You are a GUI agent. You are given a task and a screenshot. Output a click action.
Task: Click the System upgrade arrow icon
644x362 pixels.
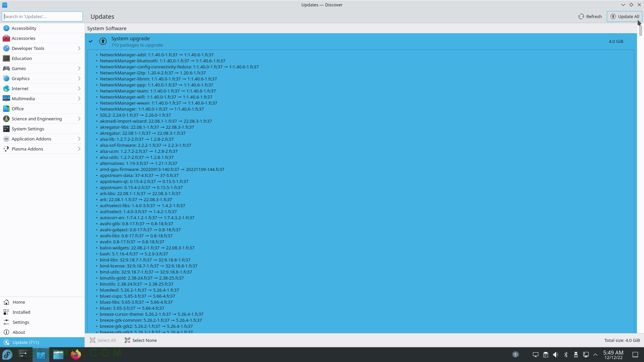pos(103,41)
